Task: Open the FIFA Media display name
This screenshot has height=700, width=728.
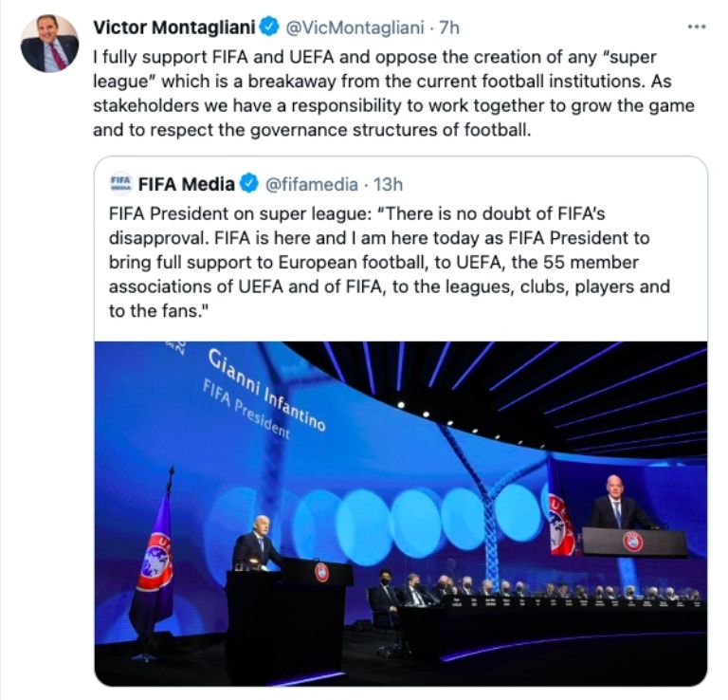Action: pyautogui.click(x=188, y=184)
